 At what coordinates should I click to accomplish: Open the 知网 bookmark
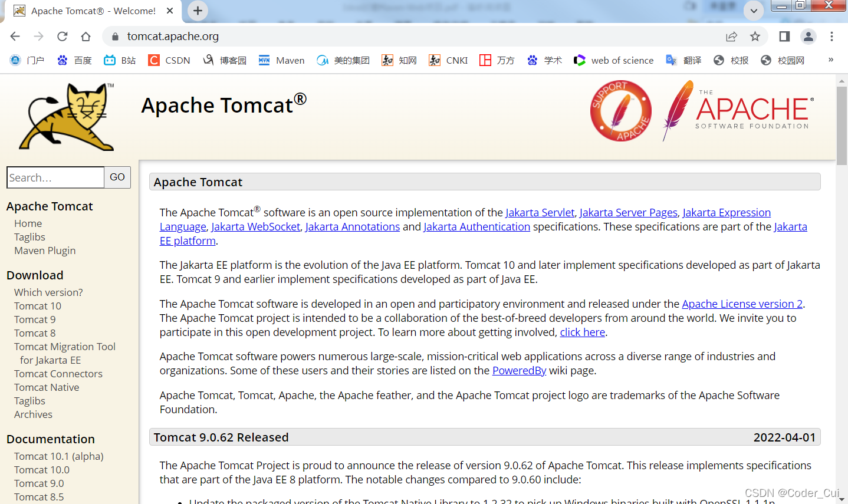click(x=399, y=60)
